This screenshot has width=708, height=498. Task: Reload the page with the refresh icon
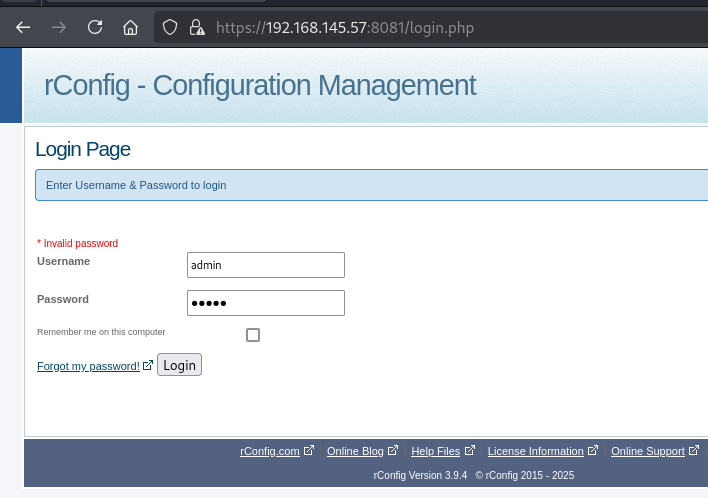95,27
